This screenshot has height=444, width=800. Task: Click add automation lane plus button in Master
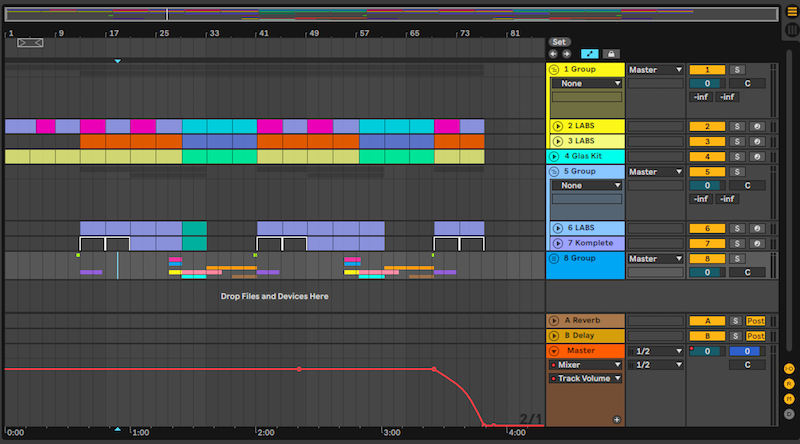[x=617, y=420]
